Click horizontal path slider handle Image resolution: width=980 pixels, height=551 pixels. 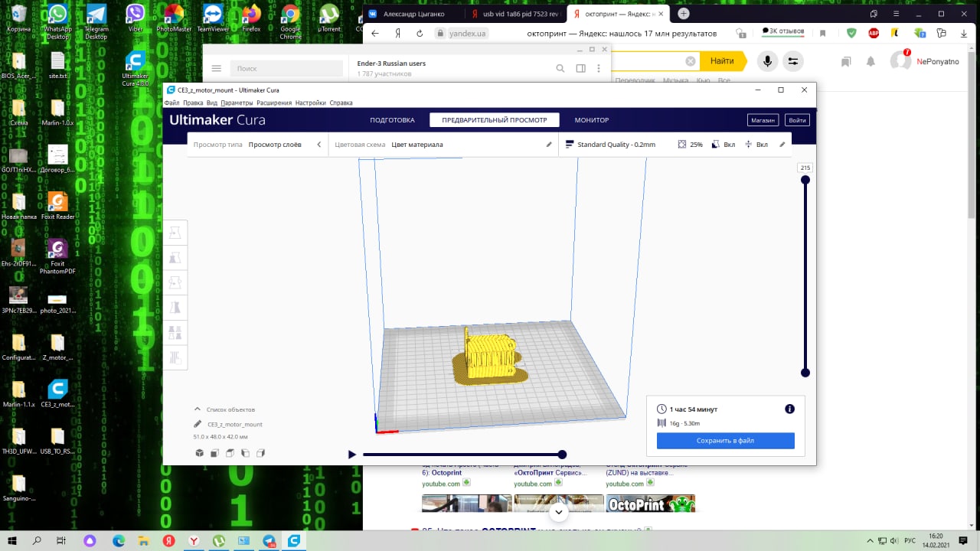point(562,455)
